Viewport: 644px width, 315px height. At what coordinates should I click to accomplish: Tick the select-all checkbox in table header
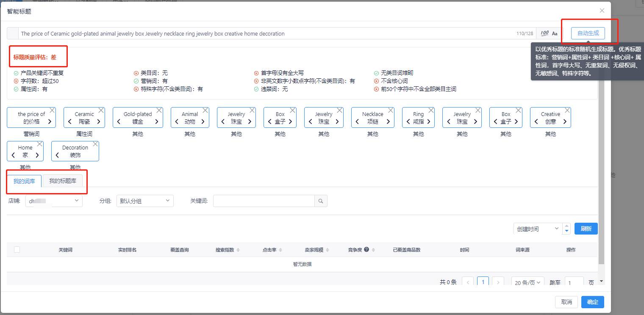click(17, 249)
